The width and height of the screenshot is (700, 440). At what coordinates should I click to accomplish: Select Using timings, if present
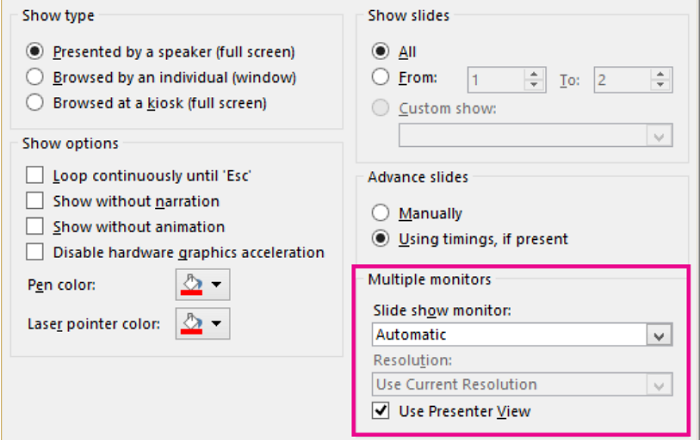tap(380, 239)
